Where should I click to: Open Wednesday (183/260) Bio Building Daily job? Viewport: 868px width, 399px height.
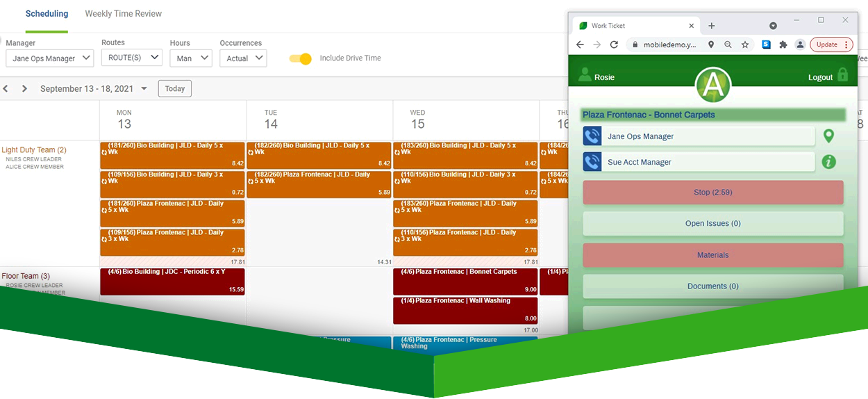pos(465,155)
